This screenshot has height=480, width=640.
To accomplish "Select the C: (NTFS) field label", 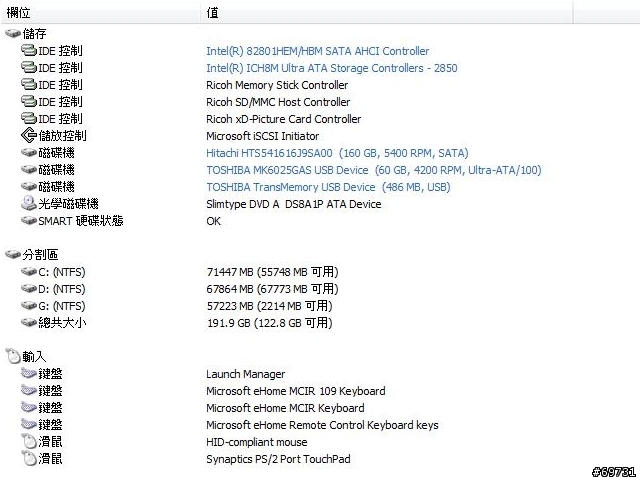I will point(62,272).
